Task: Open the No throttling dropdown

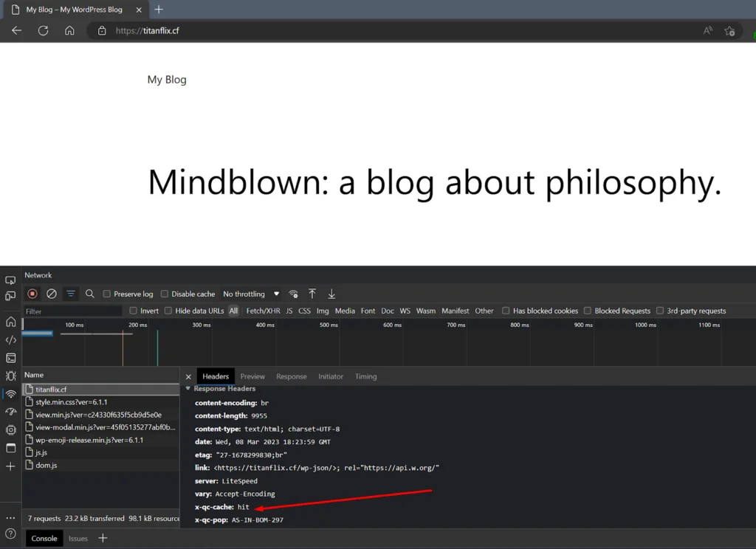Action: (251, 294)
